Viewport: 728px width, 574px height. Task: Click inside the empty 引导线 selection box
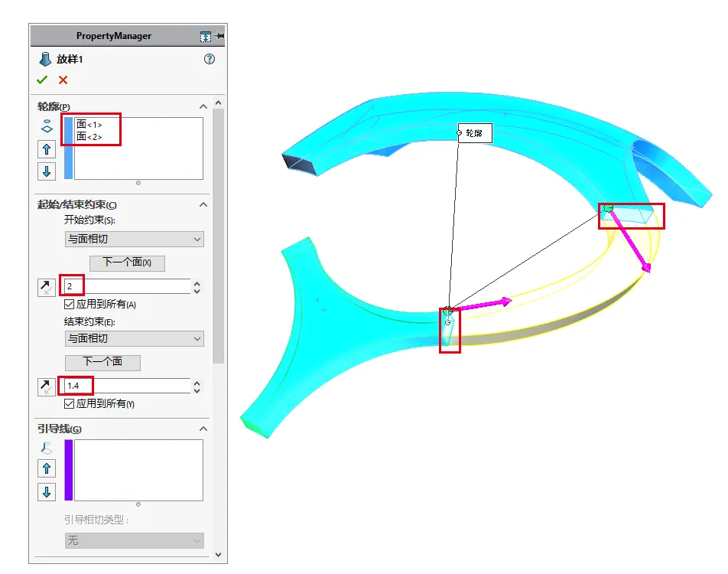(138, 470)
